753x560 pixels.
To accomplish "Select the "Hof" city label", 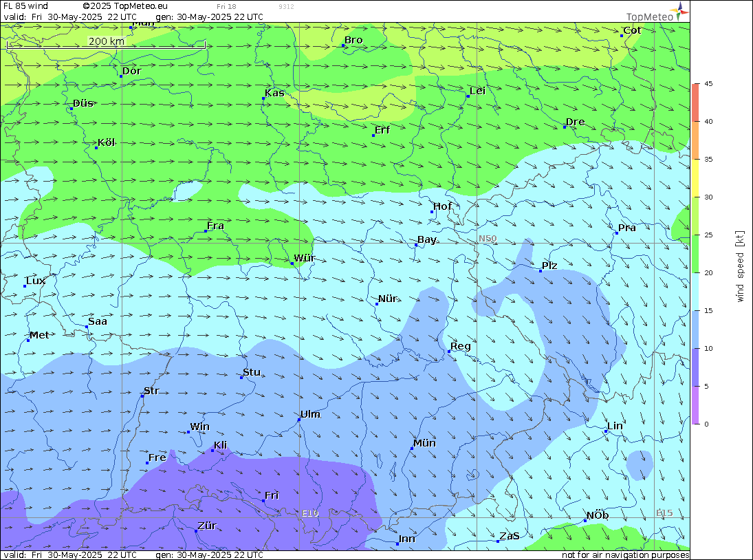I will point(442,206).
